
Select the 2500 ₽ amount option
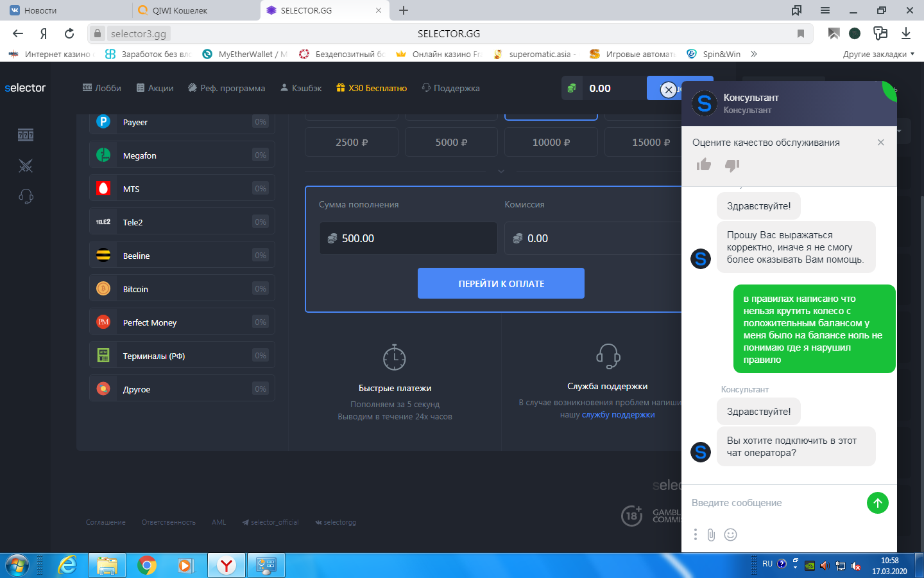(x=352, y=143)
